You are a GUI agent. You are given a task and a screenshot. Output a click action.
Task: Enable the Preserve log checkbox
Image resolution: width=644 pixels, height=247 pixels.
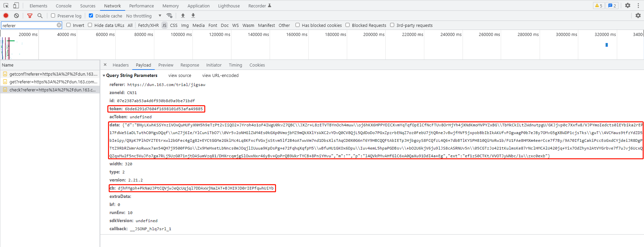(x=53, y=15)
